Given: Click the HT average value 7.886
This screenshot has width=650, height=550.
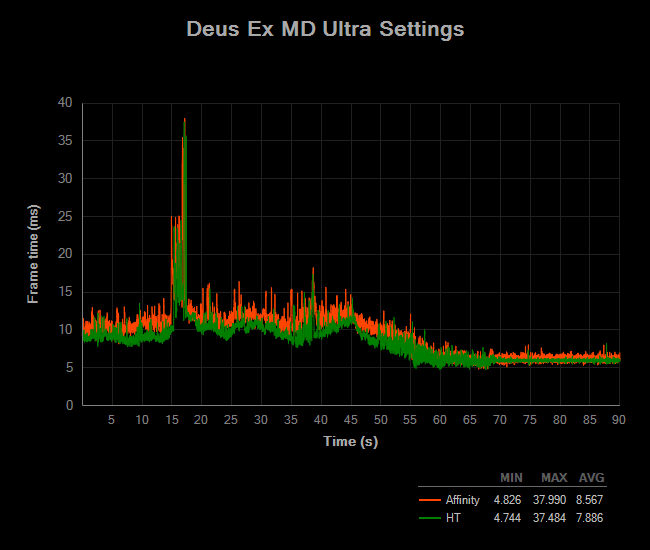Looking at the screenshot, I should pyautogui.click(x=589, y=518).
